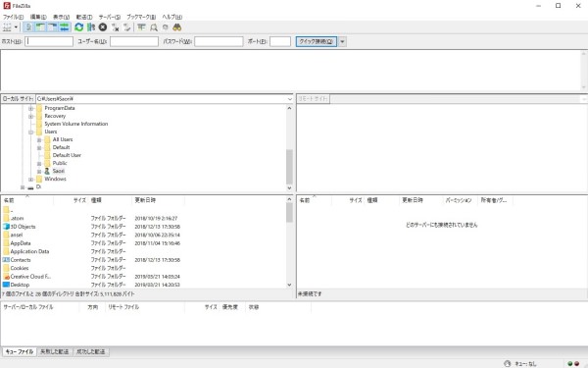Collapse the Users folder node
Viewport: 588px width, 368px height.
point(31,131)
